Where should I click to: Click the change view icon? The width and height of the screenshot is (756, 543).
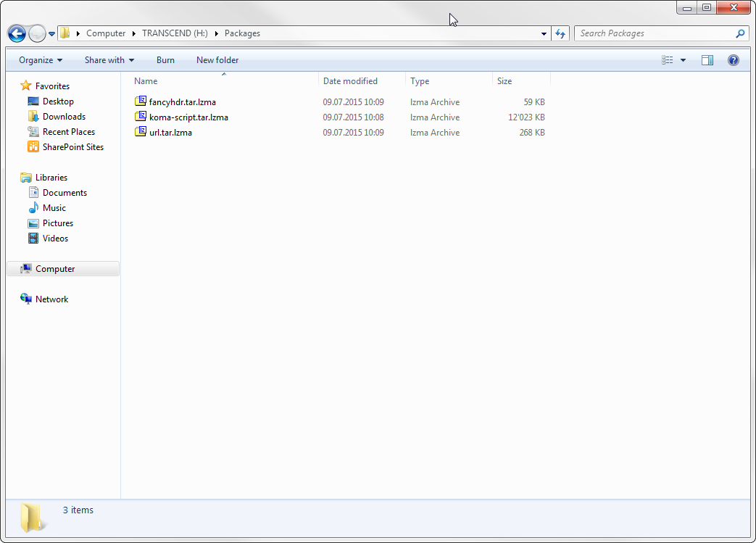pyautogui.click(x=668, y=60)
